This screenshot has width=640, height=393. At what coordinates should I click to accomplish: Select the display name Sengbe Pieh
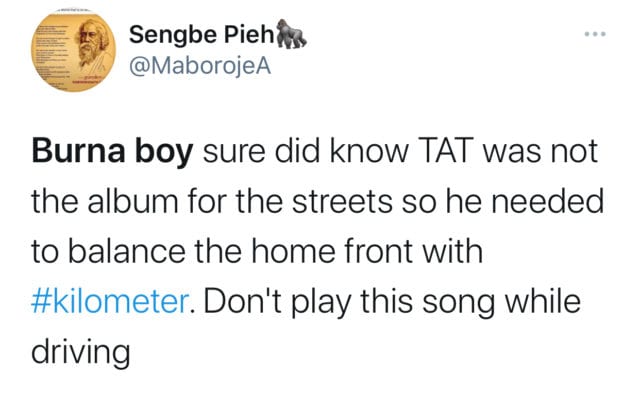pyautogui.click(x=202, y=35)
